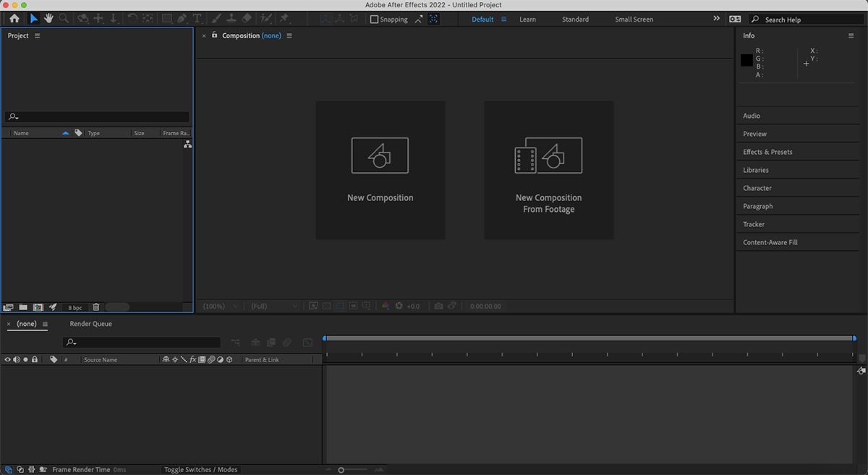Viewport: 868px width, 475px height.
Task: Open the trash icon in Project panel
Action: tap(95, 307)
